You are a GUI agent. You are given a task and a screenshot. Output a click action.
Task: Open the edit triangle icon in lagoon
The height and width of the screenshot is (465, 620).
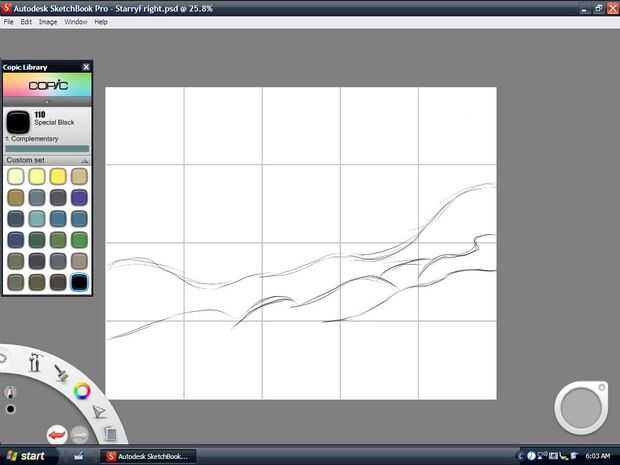99,412
